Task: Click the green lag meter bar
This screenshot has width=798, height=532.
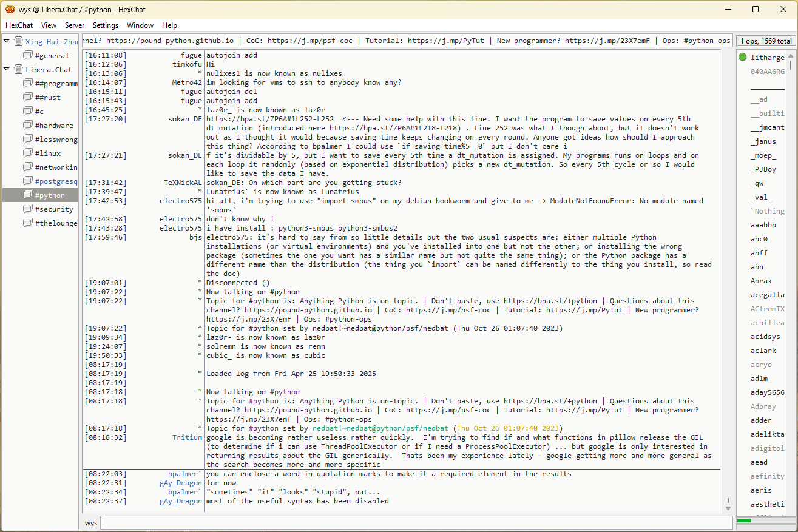Action: tap(744, 520)
